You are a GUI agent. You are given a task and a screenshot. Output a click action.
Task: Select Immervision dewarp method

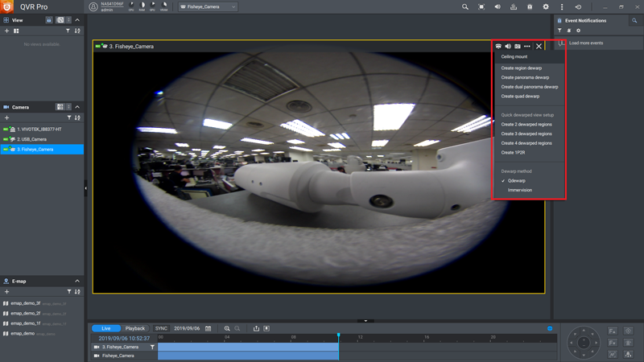pyautogui.click(x=520, y=191)
